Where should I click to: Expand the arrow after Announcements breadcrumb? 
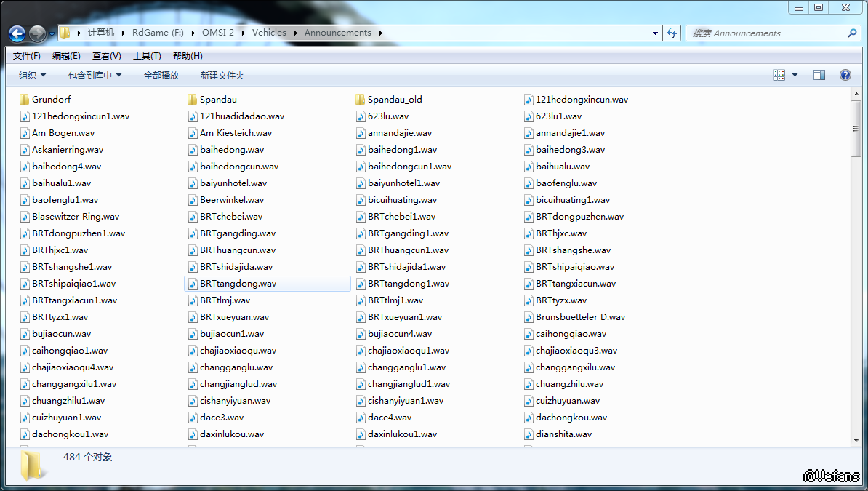pos(380,33)
